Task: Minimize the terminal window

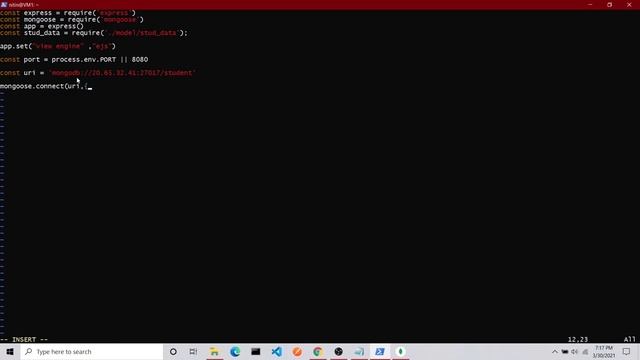Action: click(x=590, y=4)
